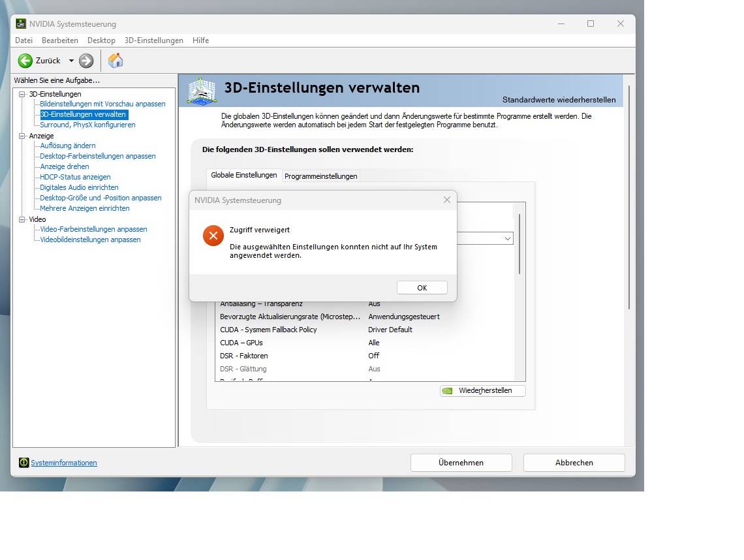
Task: Switch to the Programmeinstellungen tab
Action: coord(320,176)
